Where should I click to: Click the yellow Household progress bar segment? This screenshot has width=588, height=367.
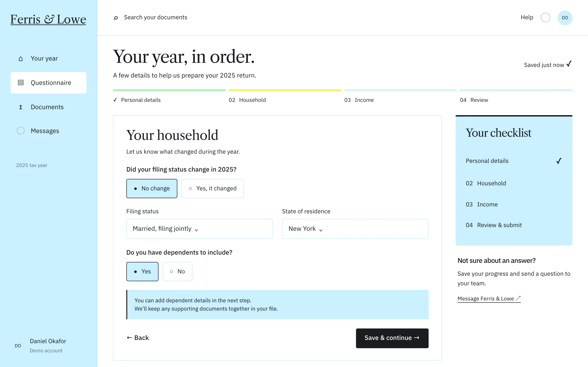285,90
